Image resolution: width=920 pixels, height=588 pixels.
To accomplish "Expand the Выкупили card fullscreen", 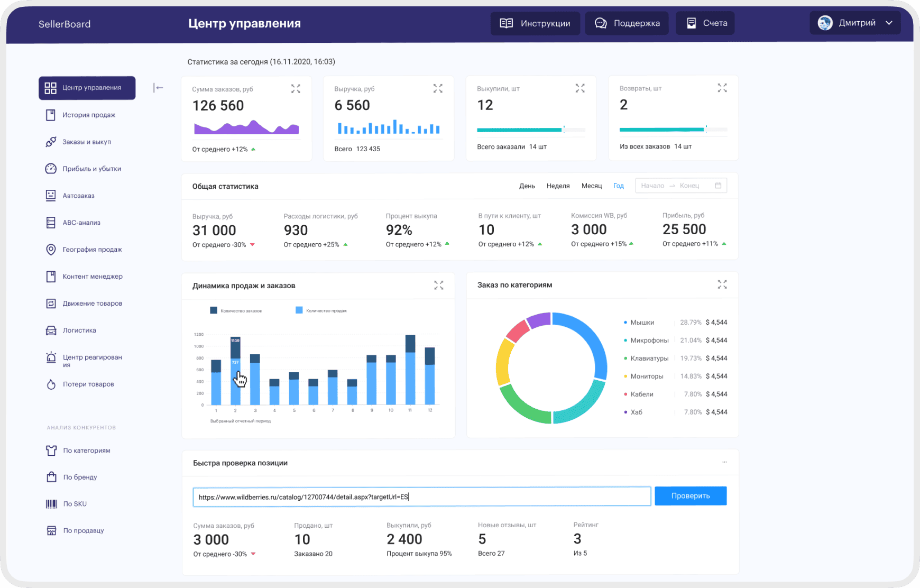I will pos(580,88).
